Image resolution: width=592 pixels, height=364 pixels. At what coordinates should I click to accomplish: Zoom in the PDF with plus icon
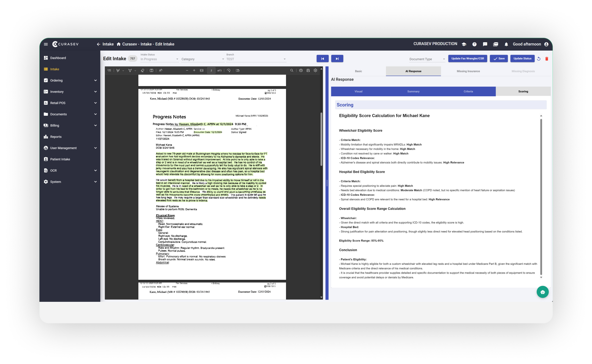click(x=194, y=71)
